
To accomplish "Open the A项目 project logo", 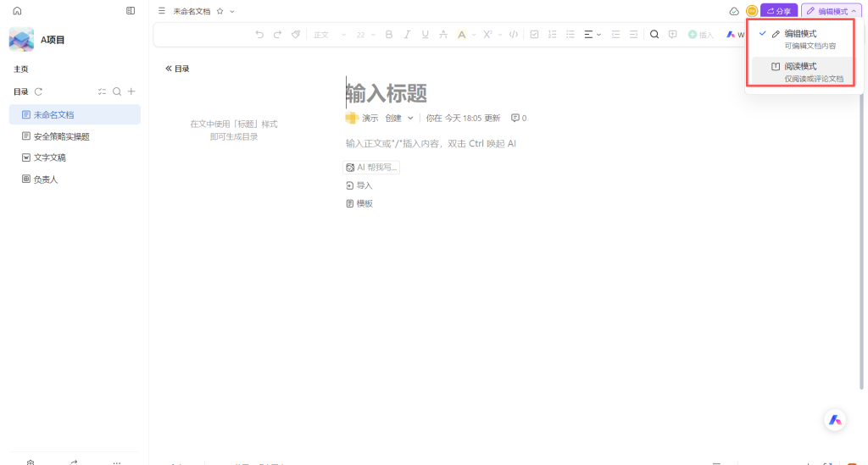I will [x=21, y=40].
